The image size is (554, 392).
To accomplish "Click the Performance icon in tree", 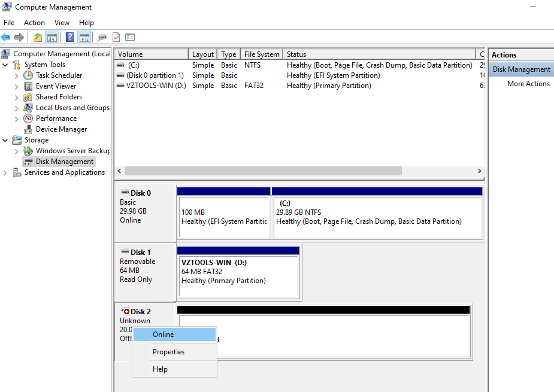I will click(28, 118).
